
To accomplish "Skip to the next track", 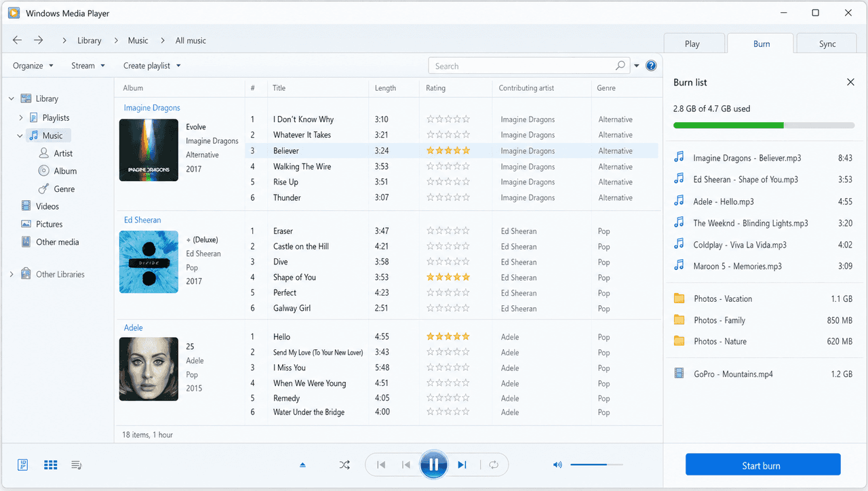I will [462, 465].
